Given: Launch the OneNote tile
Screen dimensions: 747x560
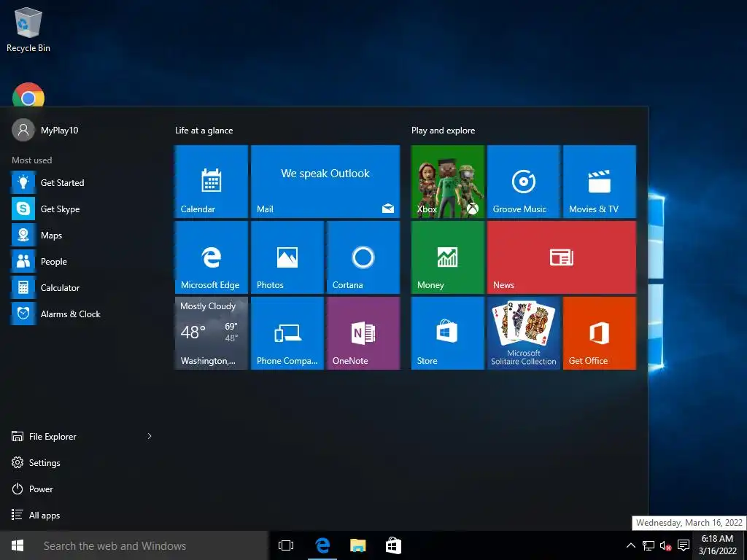Looking at the screenshot, I should [x=363, y=332].
